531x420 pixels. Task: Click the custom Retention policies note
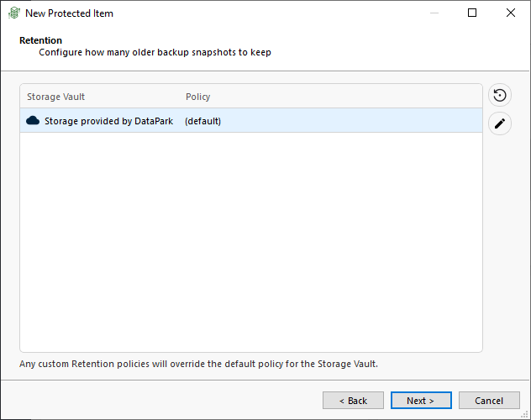pyautogui.click(x=198, y=364)
